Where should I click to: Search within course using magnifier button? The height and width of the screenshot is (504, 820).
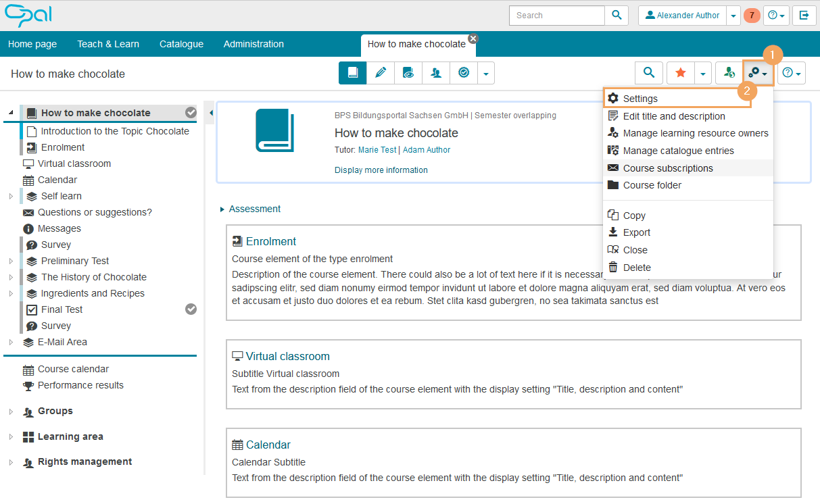tap(649, 73)
